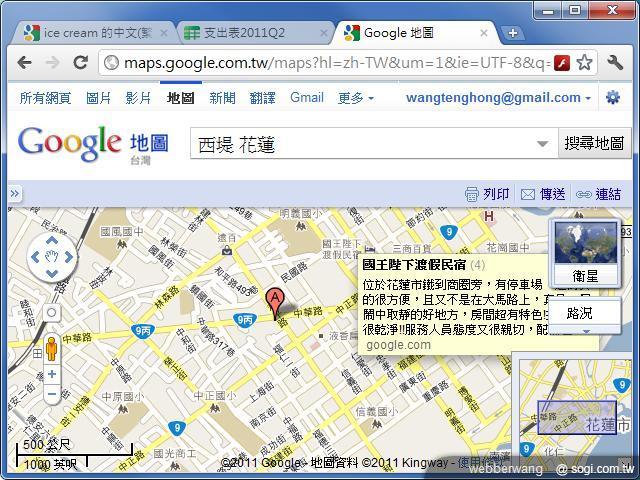Click the 中正國小 school label
The width and height of the screenshot is (640, 480).
[214, 396]
